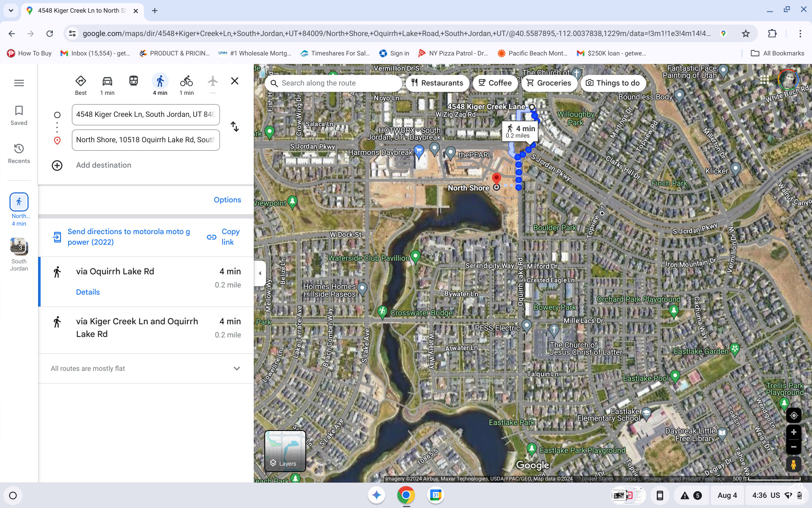Show your location on the map

pos(794,415)
